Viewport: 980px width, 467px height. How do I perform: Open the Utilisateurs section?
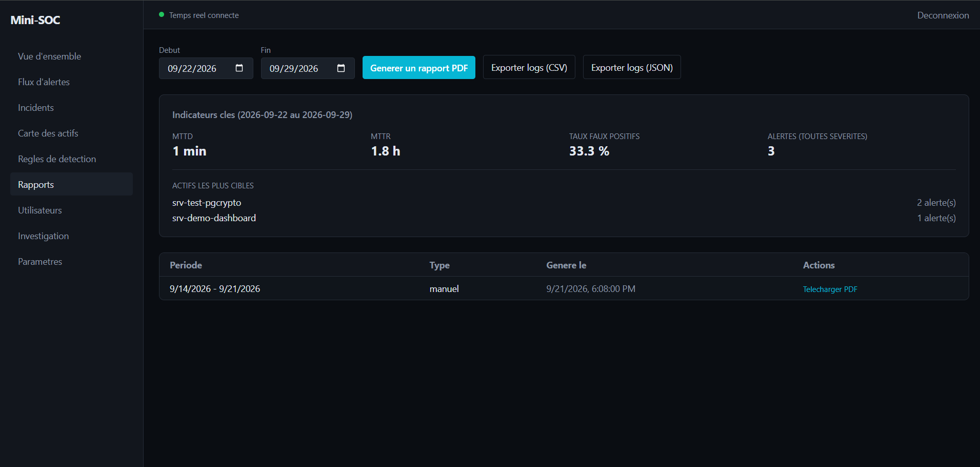click(71, 210)
